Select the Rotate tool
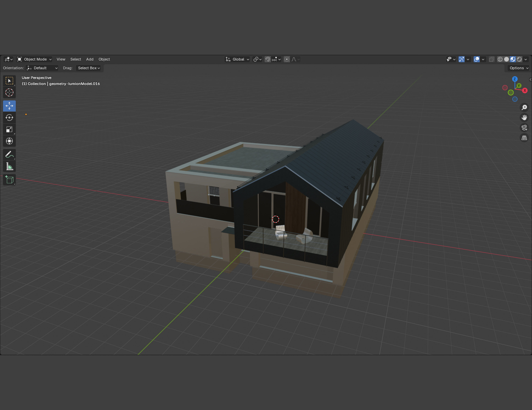Screen dimensions: 532x410 point(9,118)
